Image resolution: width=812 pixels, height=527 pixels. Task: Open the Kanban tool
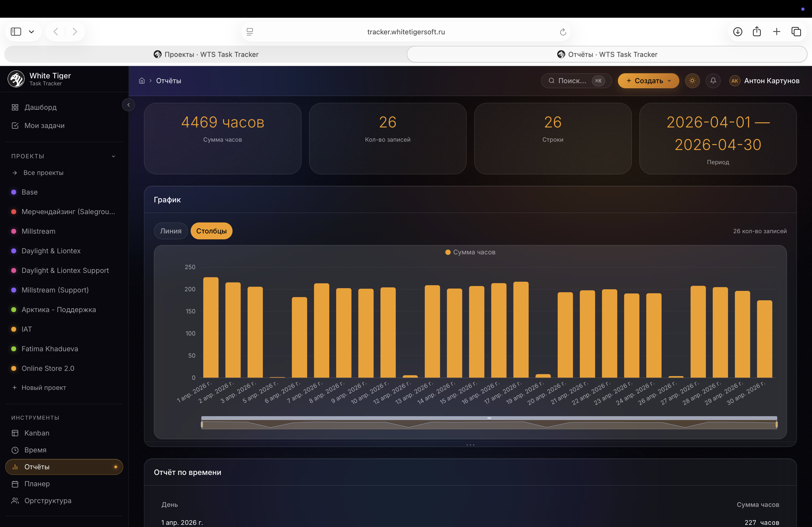click(x=64, y=433)
